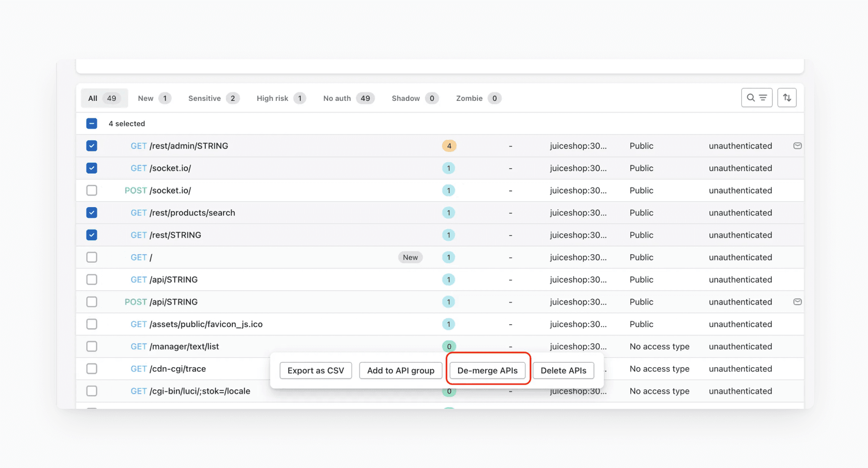Open GET /cdn-cgi/trace endpoint

tap(168, 368)
